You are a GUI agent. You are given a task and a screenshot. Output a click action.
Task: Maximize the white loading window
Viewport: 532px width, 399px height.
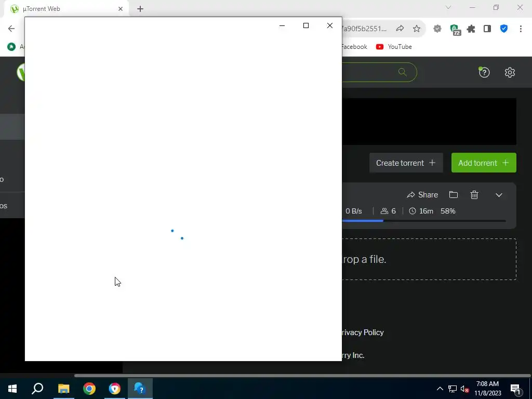pos(305,25)
